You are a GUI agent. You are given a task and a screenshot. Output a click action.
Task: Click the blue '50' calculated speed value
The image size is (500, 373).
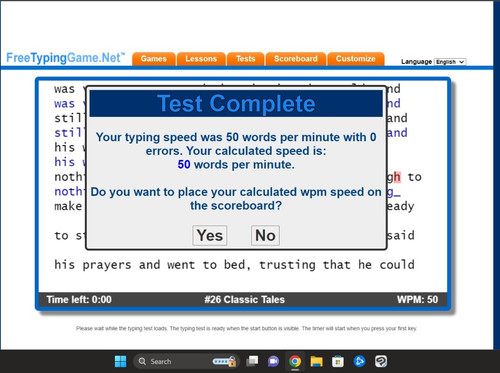click(184, 165)
